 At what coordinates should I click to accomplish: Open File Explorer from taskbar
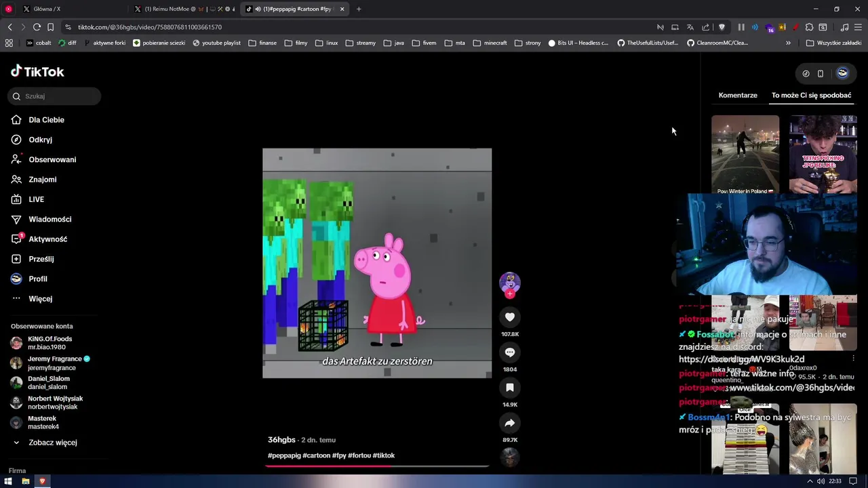[26, 481]
